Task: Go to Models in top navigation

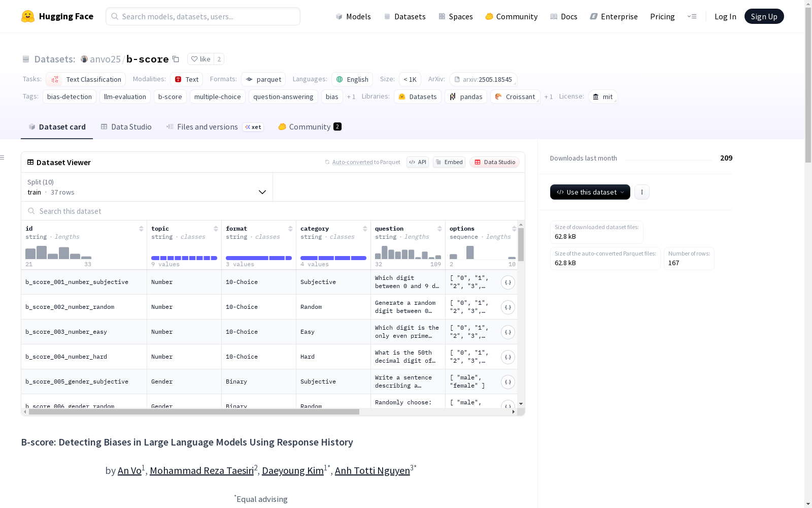Action: pos(353,16)
